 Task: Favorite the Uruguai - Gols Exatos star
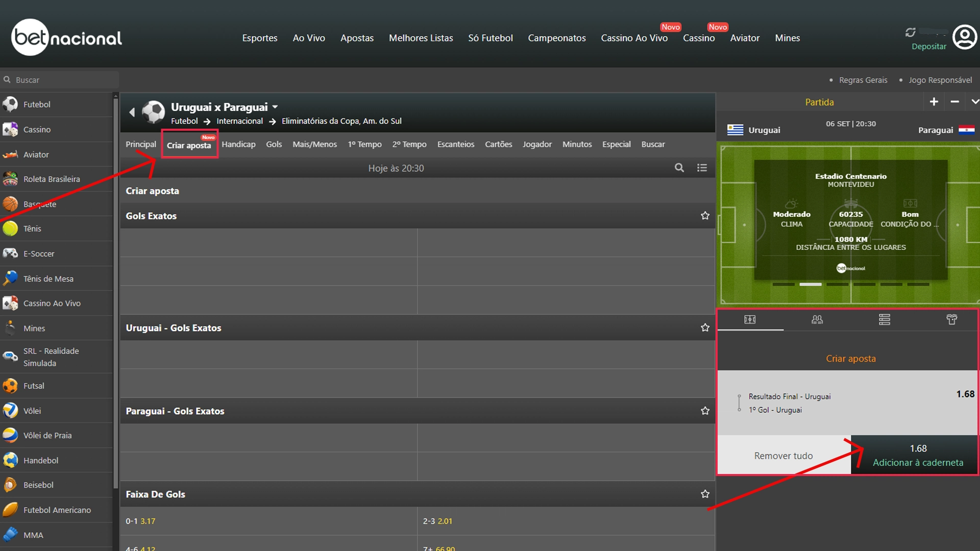pos(705,328)
